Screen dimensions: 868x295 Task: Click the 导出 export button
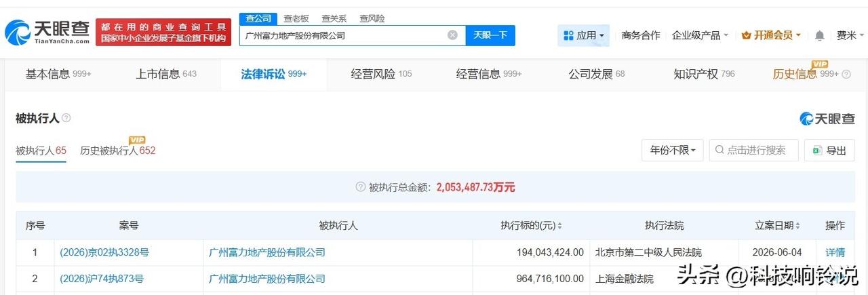829,151
